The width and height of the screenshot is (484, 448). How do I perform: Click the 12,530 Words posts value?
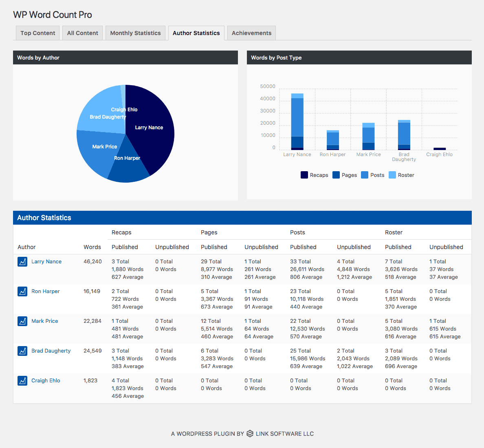[x=308, y=329]
